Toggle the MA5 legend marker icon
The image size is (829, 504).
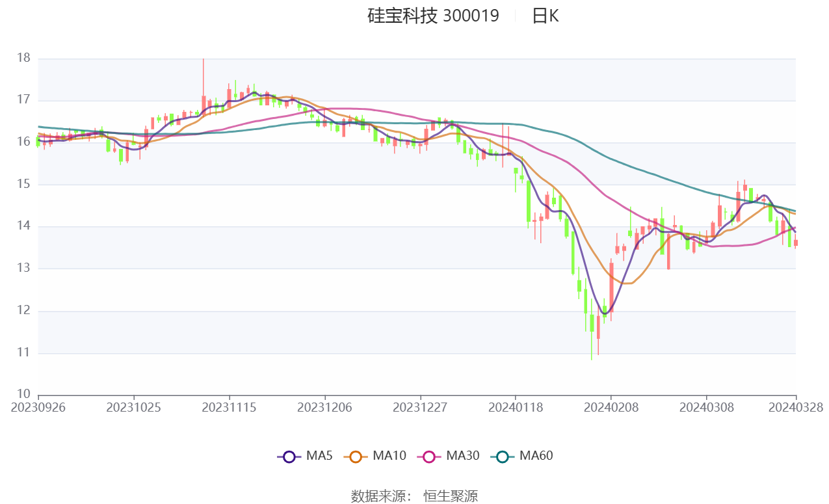290,457
